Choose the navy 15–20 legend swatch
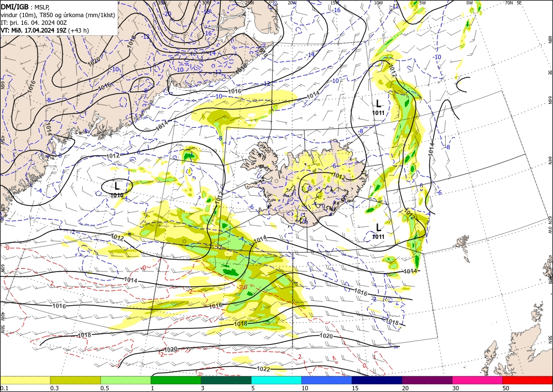 (x=377, y=380)
